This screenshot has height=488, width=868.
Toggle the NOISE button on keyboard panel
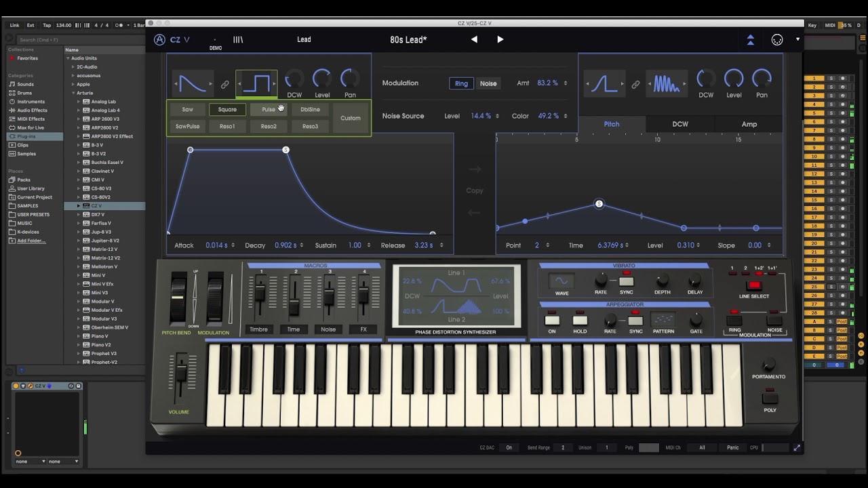point(774,320)
